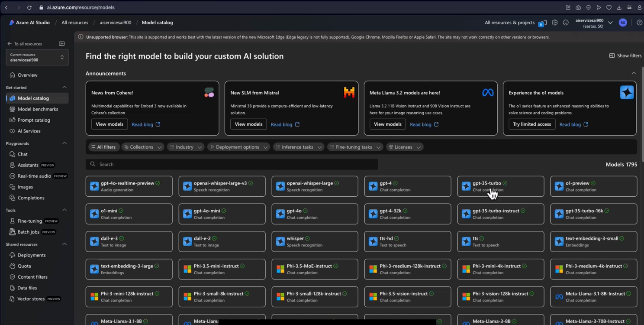The image size is (644, 325).
Task: Click the Prompt catalog sidebar icon
Action: [x=12, y=120]
